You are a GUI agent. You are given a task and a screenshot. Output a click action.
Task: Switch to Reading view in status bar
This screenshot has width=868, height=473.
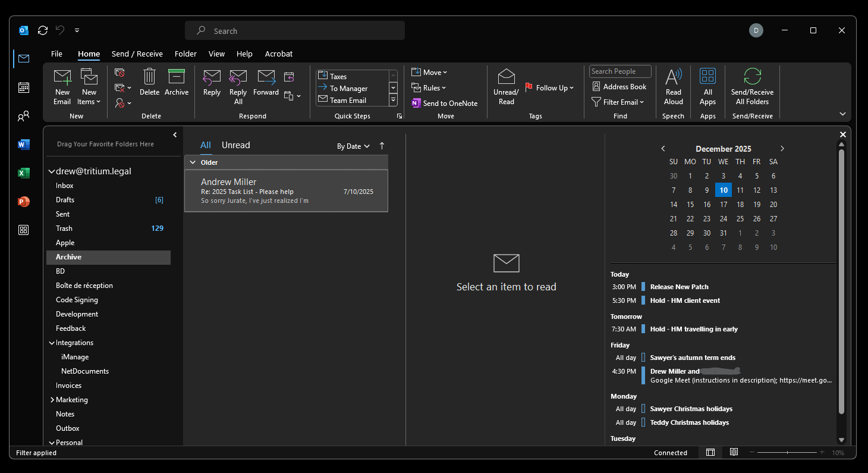point(734,452)
